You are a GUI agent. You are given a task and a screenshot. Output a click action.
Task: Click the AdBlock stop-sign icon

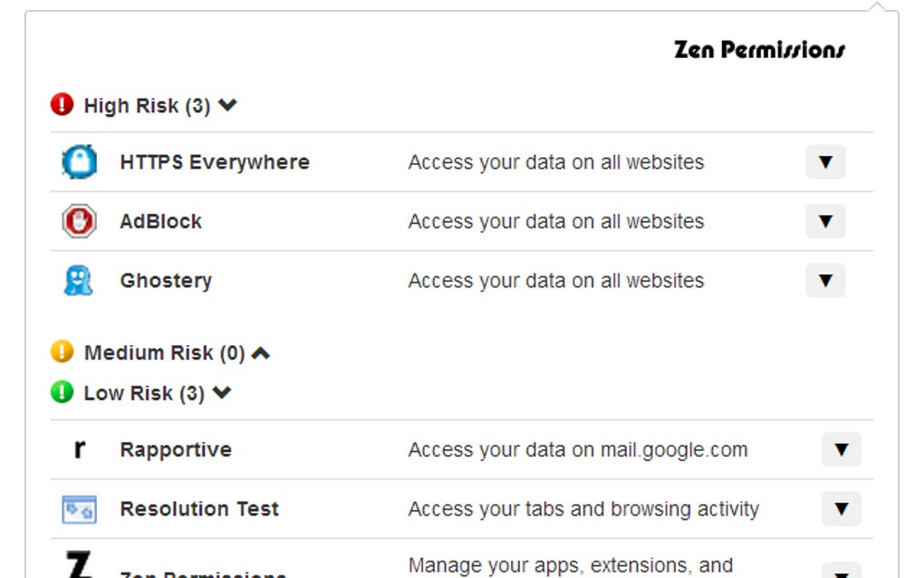click(x=78, y=221)
